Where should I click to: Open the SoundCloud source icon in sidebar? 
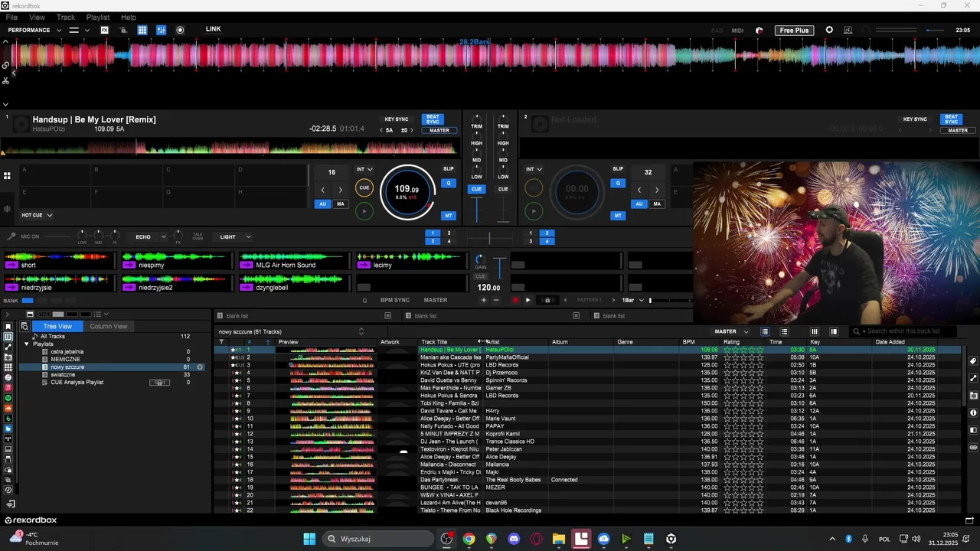click(8, 409)
